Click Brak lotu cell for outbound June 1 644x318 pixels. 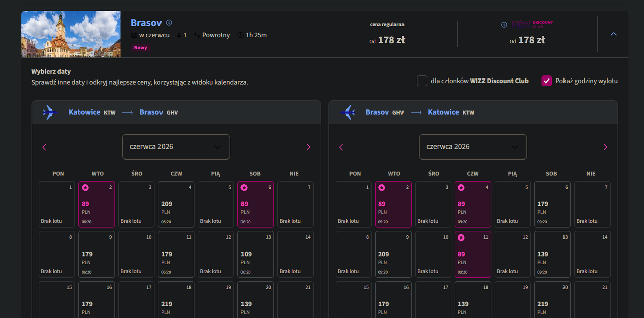pos(57,204)
